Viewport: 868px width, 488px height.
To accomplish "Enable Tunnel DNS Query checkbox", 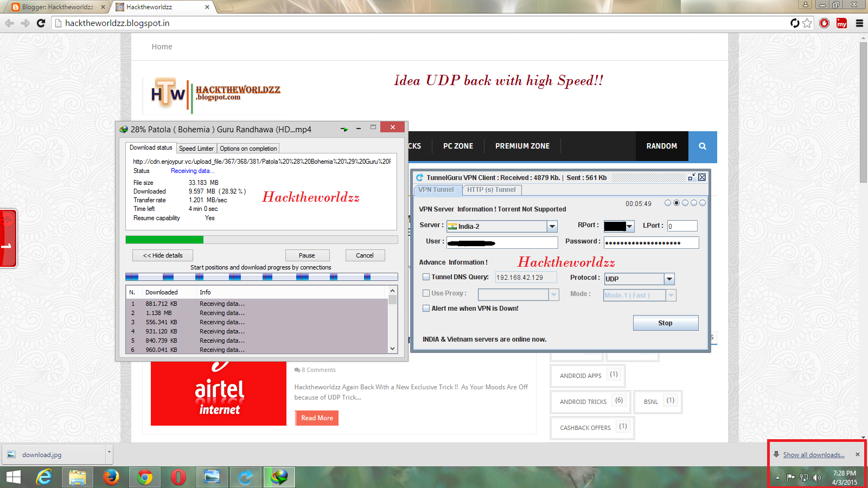I will [x=426, y=277].
